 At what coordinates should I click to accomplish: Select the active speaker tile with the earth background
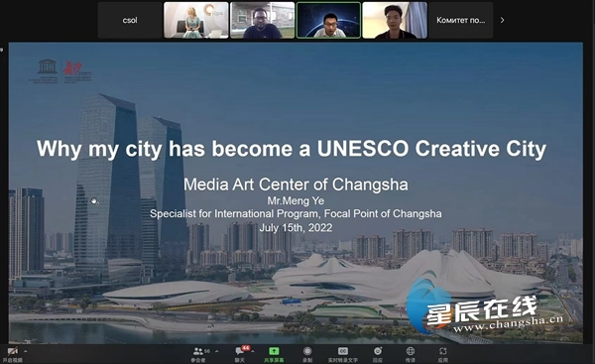coord(328,20)
